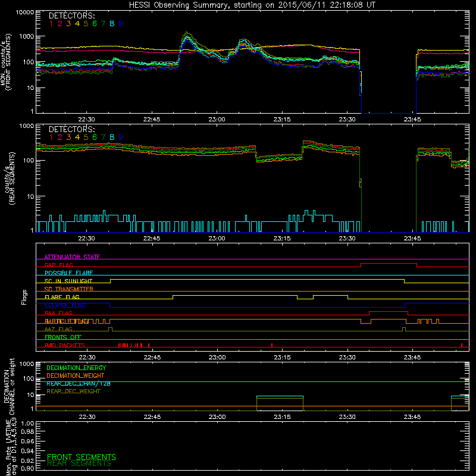
Task: Click the 10000 tick label on front segments axis
Action: 25,12
